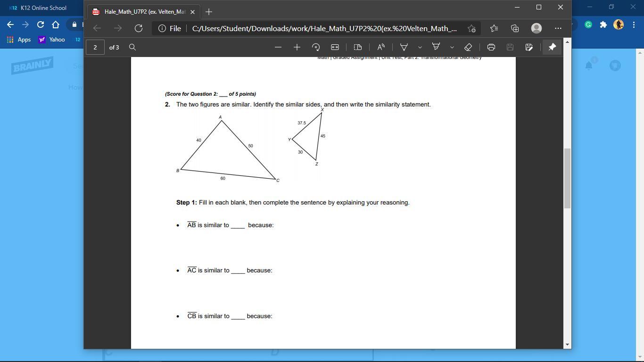This screenshot has width=644, height=362.
Task: Toggle PDF page view layout
Action: click(x=358, y=47)
